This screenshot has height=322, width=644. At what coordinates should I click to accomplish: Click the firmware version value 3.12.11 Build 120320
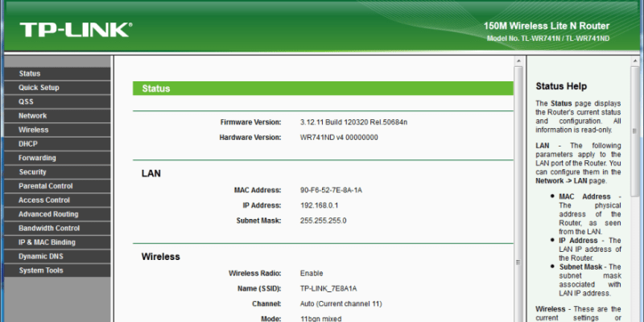353,122
